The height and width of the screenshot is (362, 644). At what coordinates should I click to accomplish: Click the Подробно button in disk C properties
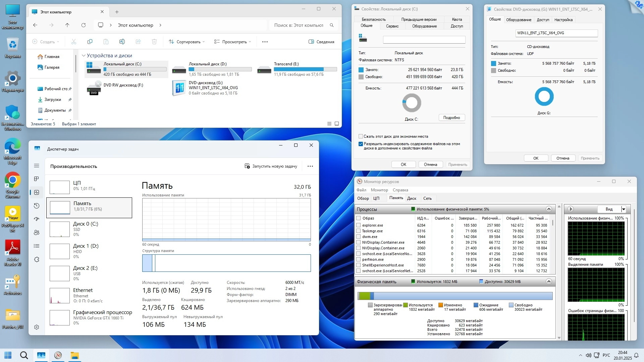pos(451,118)
